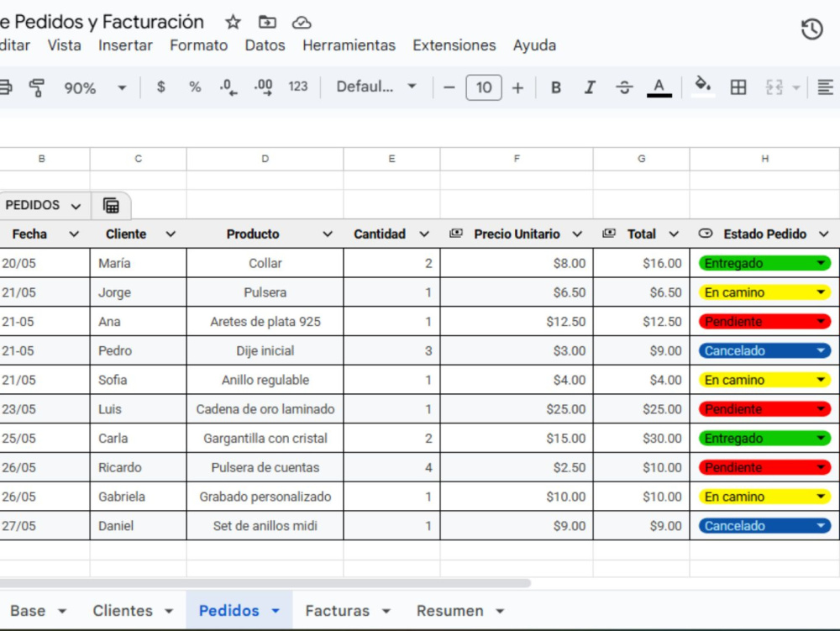The image size is (840, 631).
Task: Open the zoom 90% dropdown
Action: click(x=96, y=88)
